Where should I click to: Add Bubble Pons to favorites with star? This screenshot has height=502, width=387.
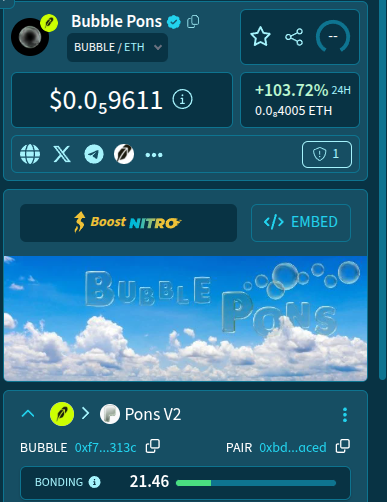260,37
